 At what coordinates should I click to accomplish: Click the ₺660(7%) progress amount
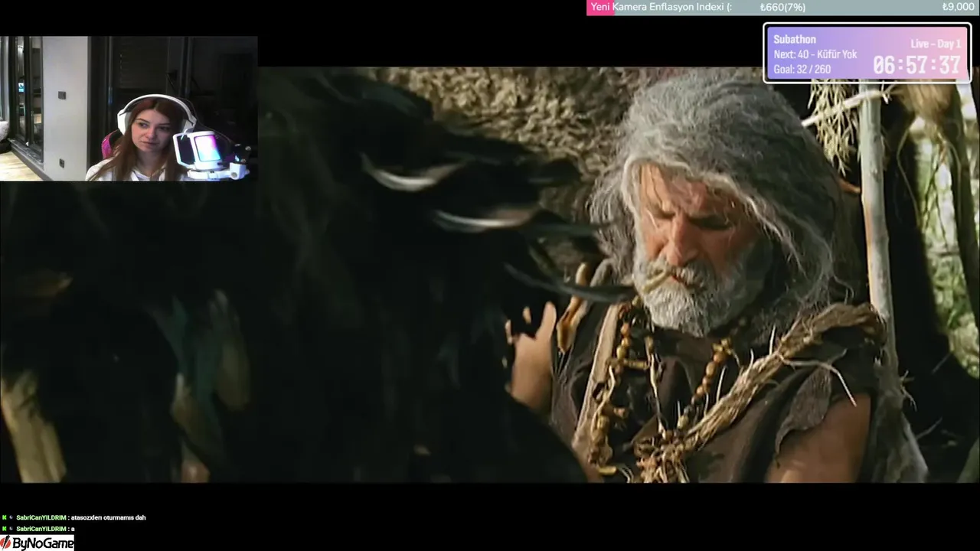point(782,8)
